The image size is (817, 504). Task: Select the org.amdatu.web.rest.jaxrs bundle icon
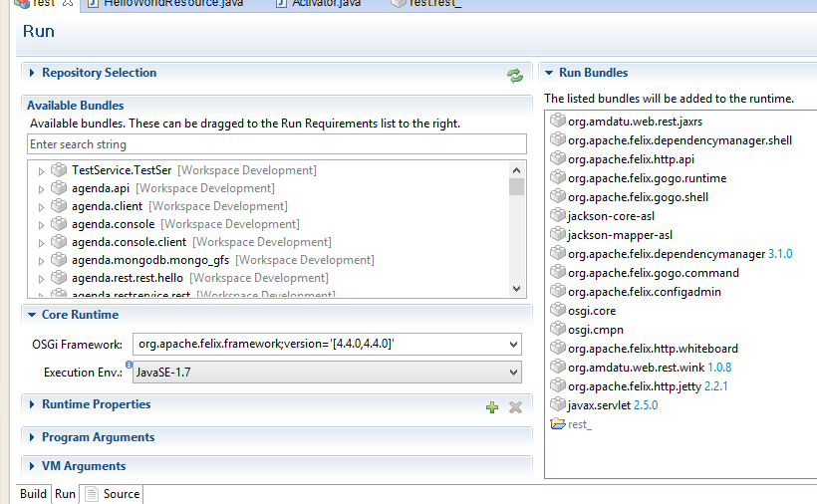pyautogui.click(x=558, y=121)
